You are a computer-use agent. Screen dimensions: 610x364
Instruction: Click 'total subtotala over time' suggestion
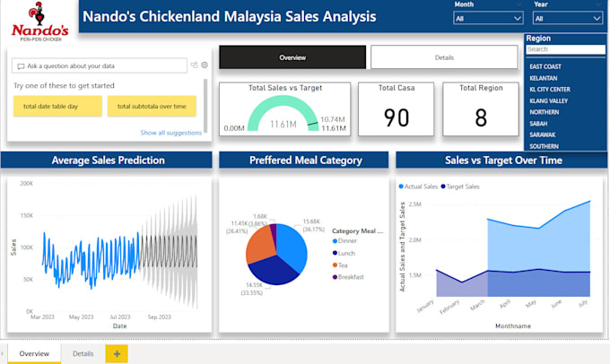point(152,106)
